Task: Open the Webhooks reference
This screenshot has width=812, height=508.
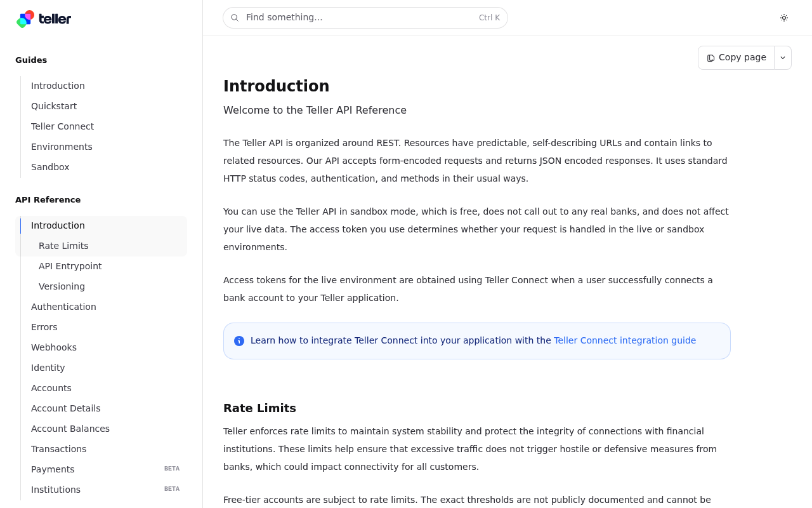Action: (54, 347)
